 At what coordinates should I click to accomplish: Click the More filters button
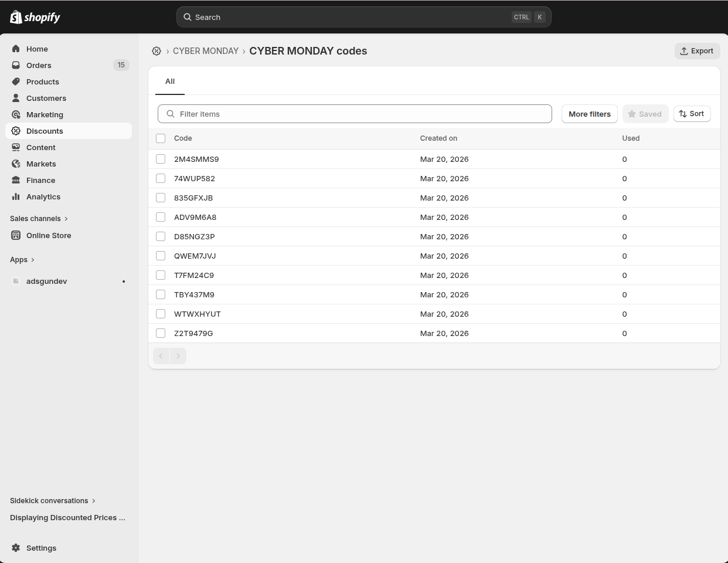[x=589, y=114]
